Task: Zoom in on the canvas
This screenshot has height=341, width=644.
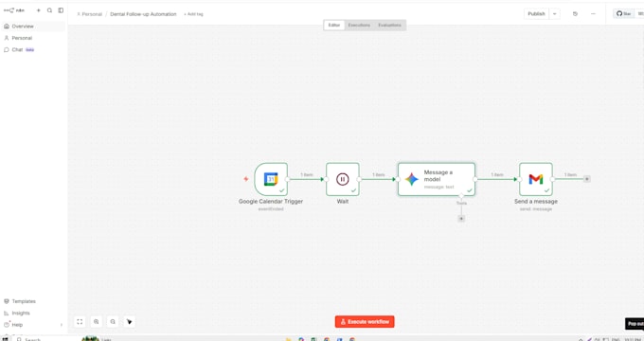Action: coord(96,322)
